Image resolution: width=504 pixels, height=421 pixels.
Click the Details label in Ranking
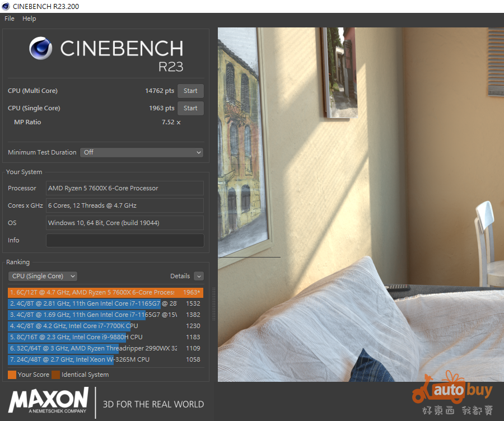click(x=180, y=276)
